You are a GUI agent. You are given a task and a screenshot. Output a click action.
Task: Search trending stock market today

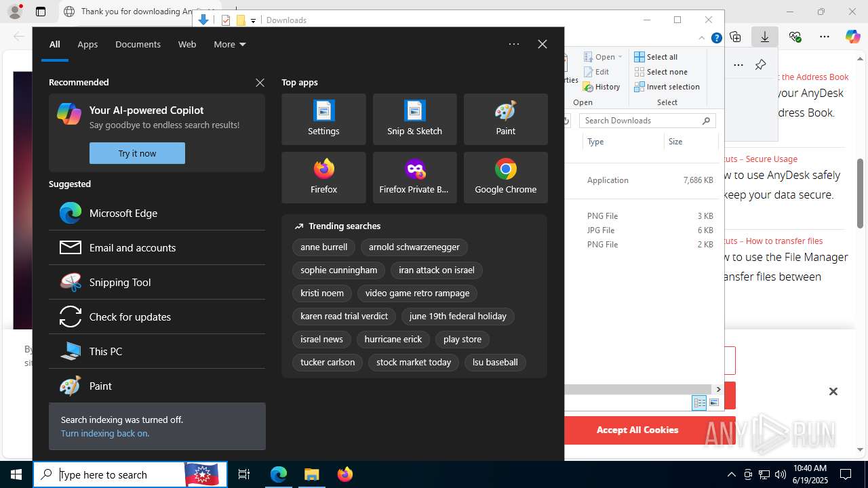click(414, 362)
